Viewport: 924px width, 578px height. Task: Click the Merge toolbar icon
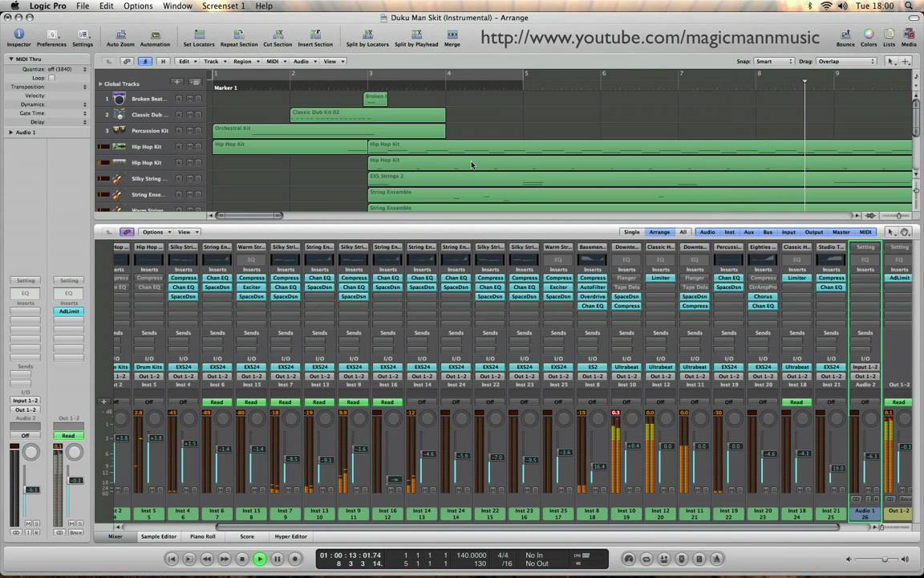(452, 35)
